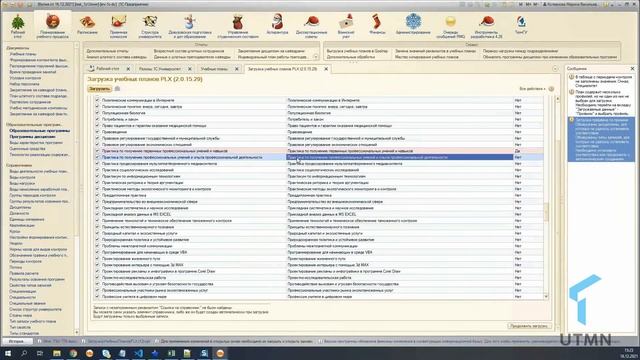The height and width of the screenshot is (360, 640).
Task: Uncheck Проектно-исследовательская работа row checkbox
Action: coord(97,278)
